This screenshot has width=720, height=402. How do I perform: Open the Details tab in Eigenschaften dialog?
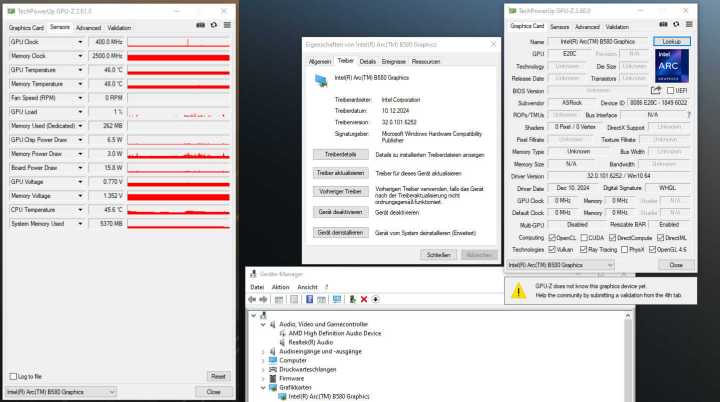point(367,62)
